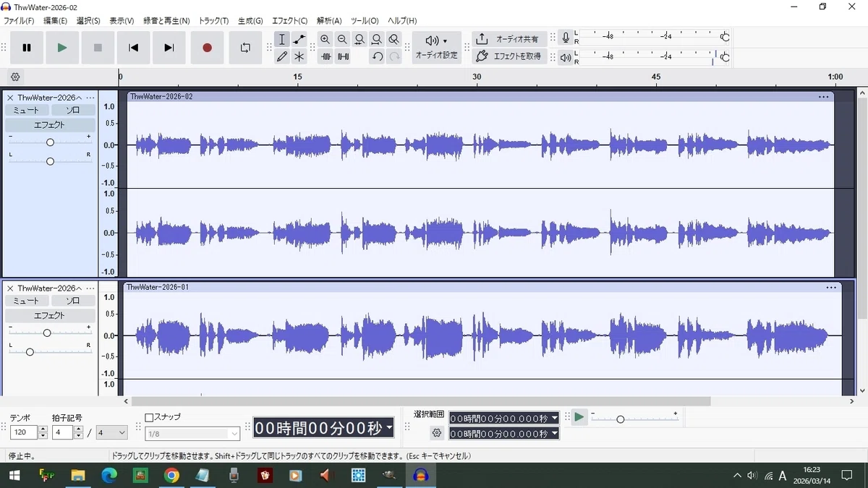Solo the ThwWater-2026-01 track
The height and width of the screenshot is (488, 868).
tap(73, 301)
